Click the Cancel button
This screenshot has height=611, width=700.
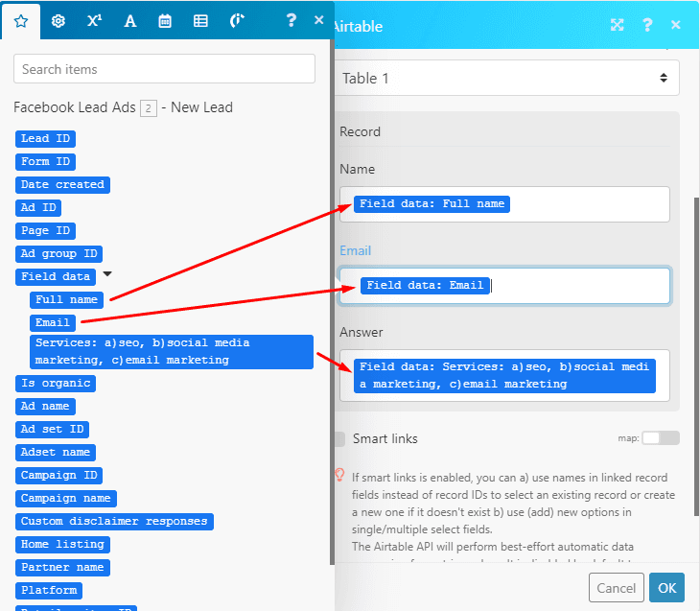(x=616, y=587)
